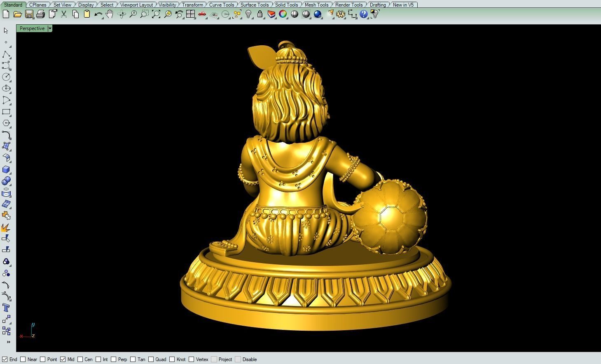Open Options with the gear icon

(341, 14)
